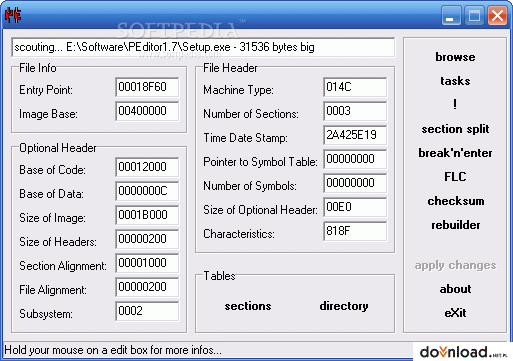The height and width of the screenshot is (361, 513).
Task: Click the Machine Type field 014C
Action: click(355, 87)
